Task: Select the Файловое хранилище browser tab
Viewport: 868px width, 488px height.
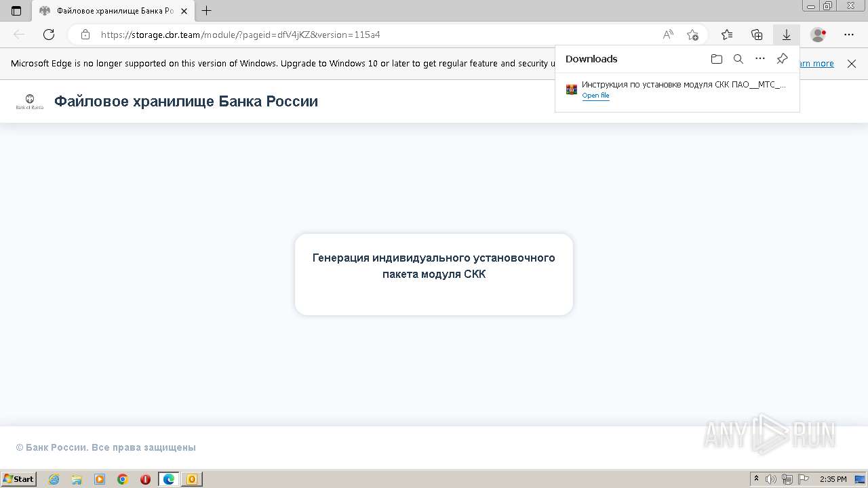Action: point(113,11)
